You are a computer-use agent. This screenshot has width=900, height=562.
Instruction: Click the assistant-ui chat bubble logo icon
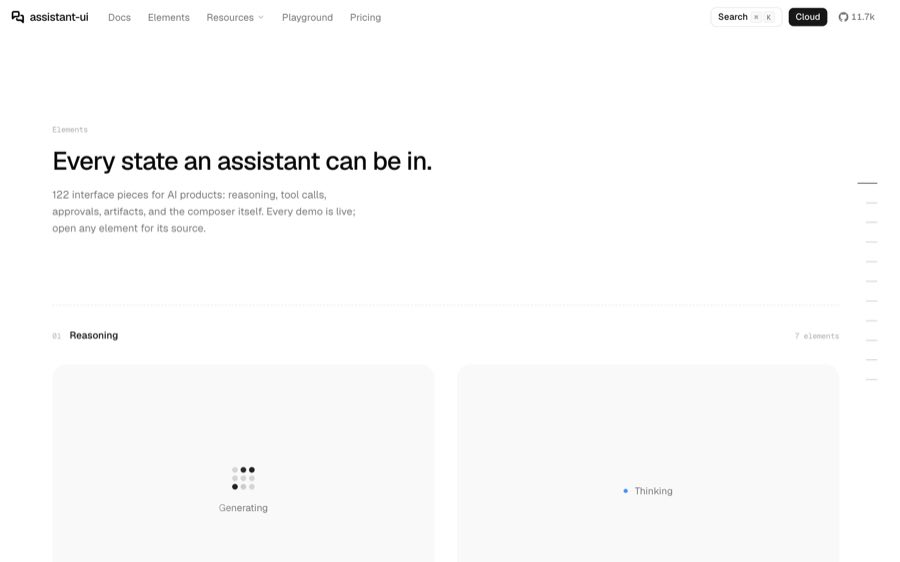click(x=18, y=17)
